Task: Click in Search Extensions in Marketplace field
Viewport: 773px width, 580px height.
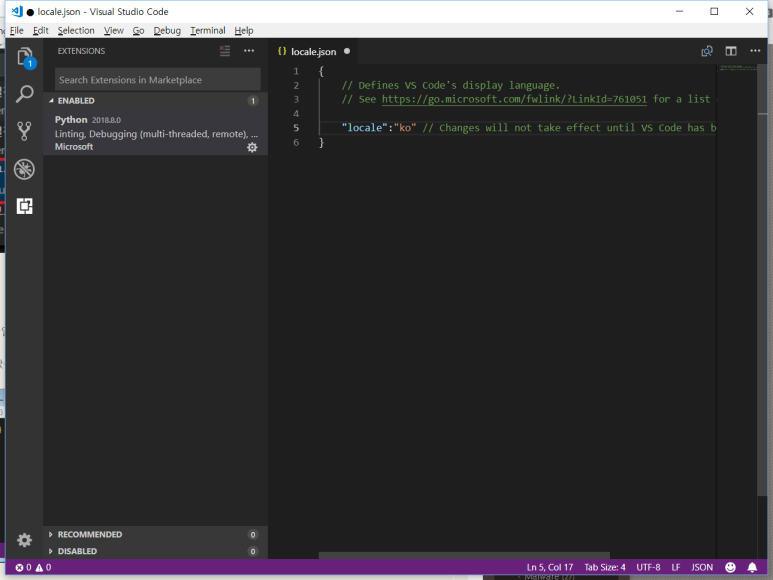Action: (158, 80)
